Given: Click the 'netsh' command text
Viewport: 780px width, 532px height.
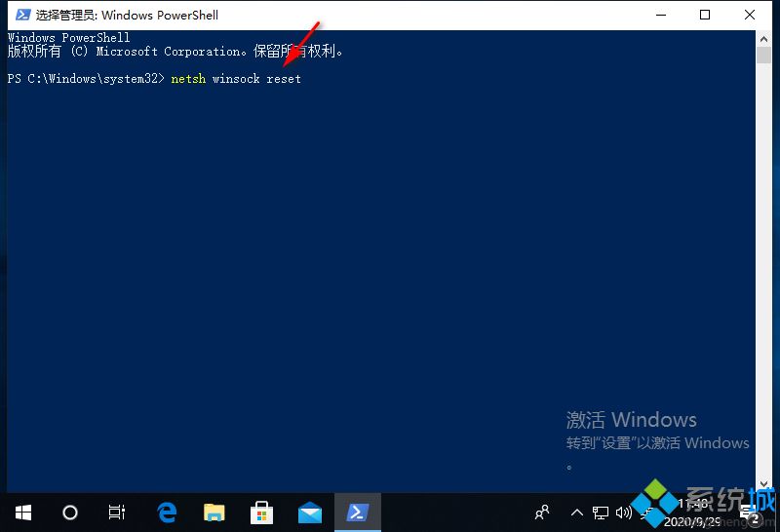Looking at the screenshot, I should 188,79.
